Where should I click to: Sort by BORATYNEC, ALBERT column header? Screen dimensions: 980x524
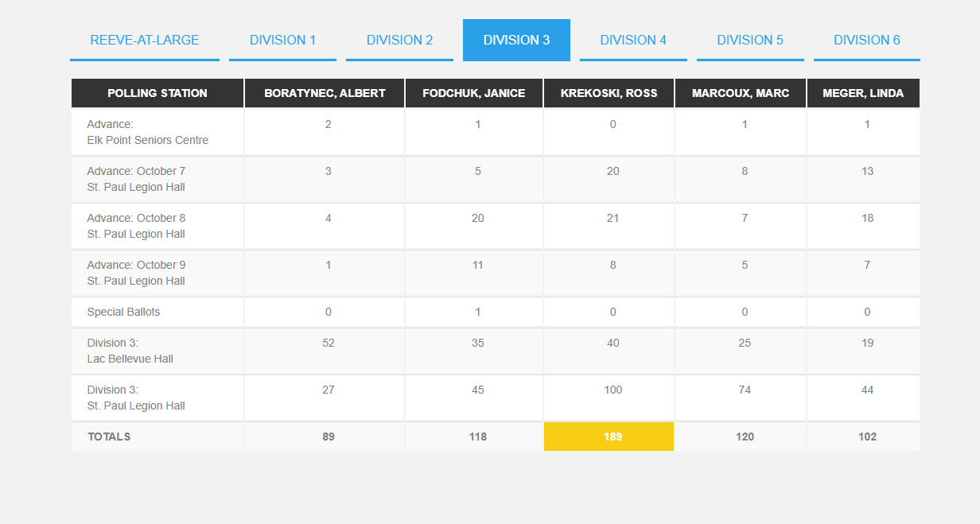[x=324, y=93]
